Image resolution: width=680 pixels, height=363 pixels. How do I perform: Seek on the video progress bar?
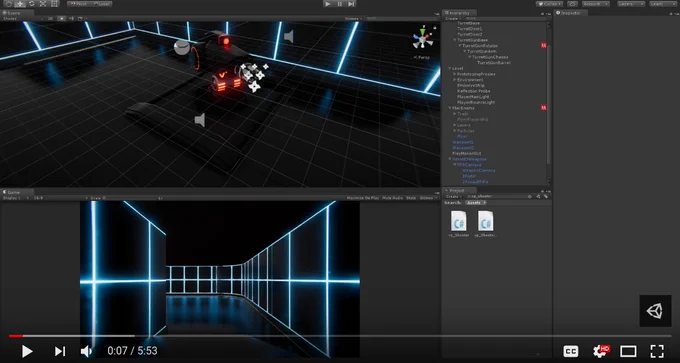pos(340,336)
